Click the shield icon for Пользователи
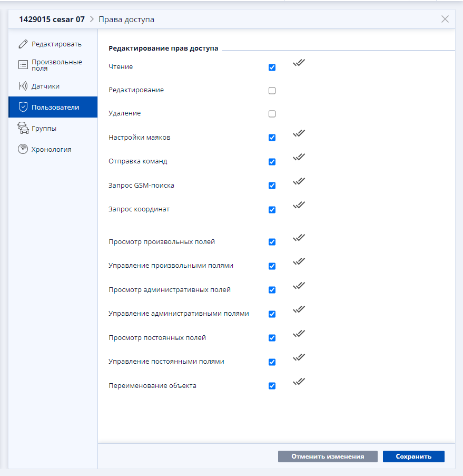The width and height of the screenshot is (463, 476). pos(23,107)
